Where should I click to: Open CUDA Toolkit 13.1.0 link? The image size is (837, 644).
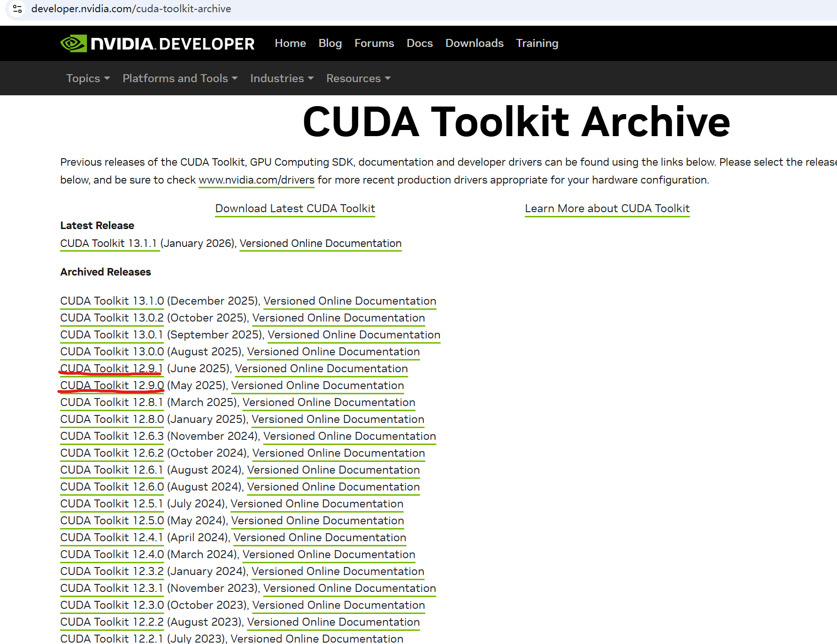tap(112, 301)
